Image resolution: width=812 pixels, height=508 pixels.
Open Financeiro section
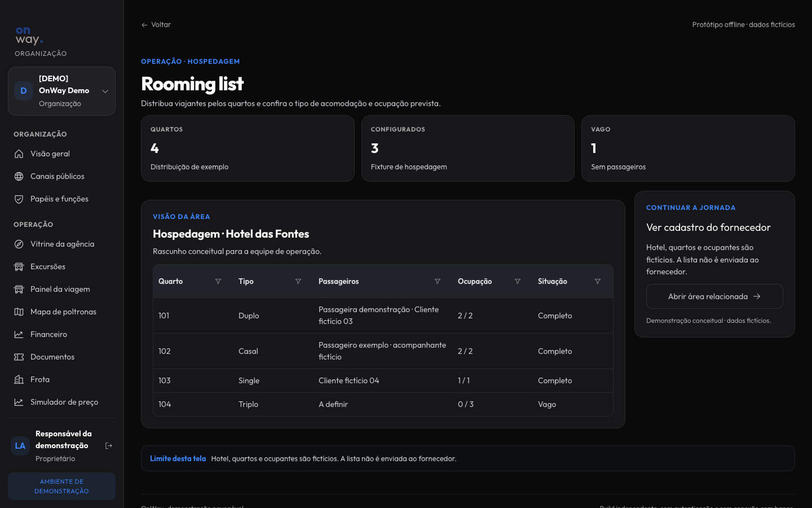pos(61,334)
